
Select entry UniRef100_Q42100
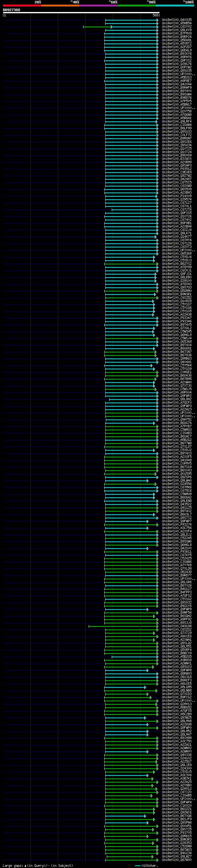[177, 548]
